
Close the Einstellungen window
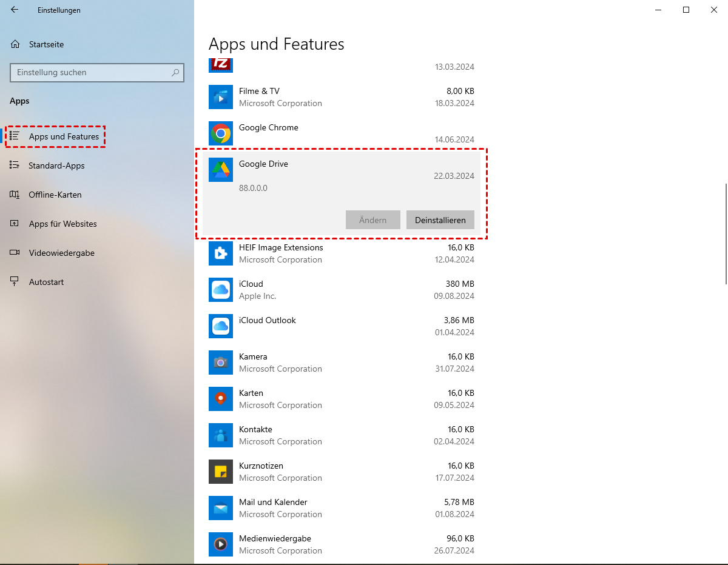[x=714, y=10]
